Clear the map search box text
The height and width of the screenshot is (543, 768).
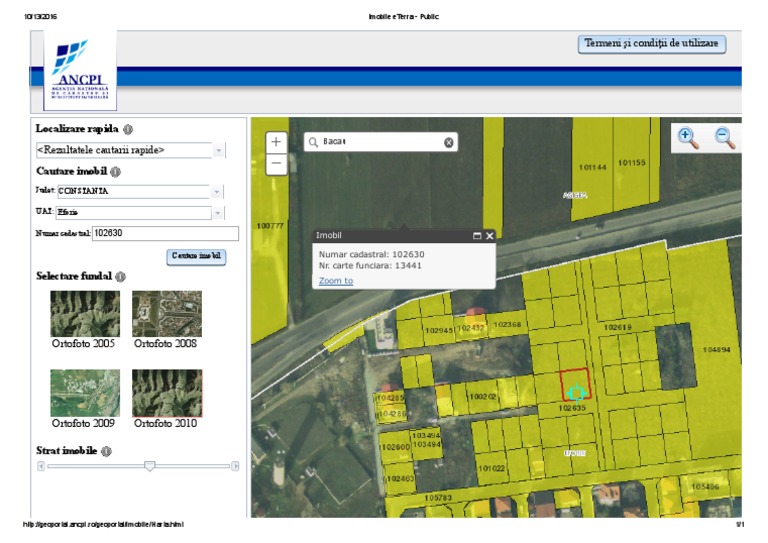coord(449,142)
